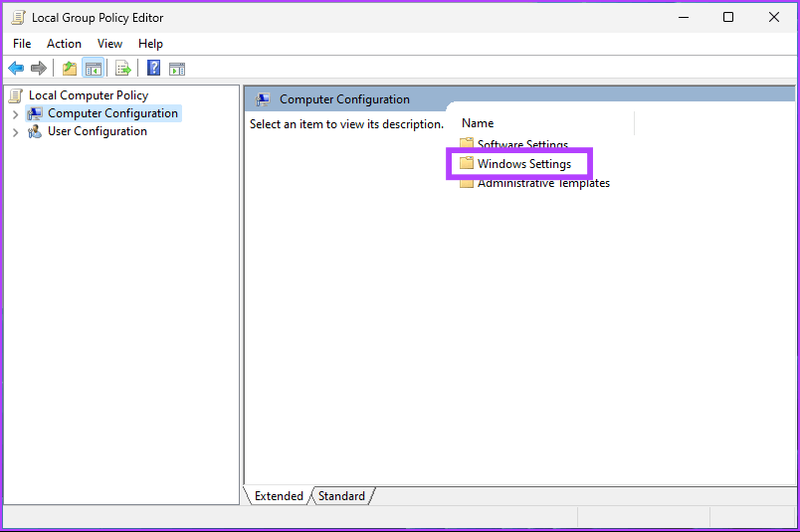Open the File menu

click(22, 44)
